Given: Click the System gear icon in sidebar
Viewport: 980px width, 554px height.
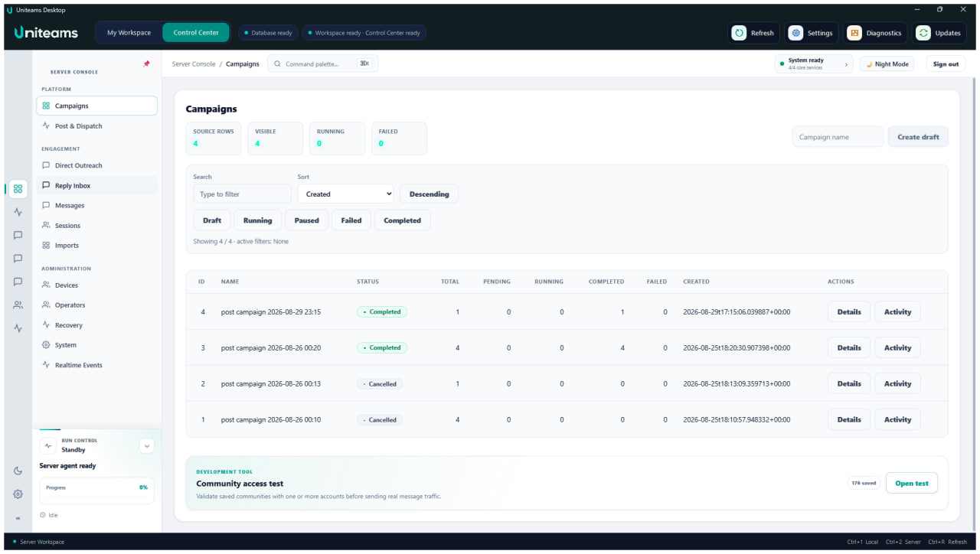Looking at the screenshot, I should click(46, 345).
